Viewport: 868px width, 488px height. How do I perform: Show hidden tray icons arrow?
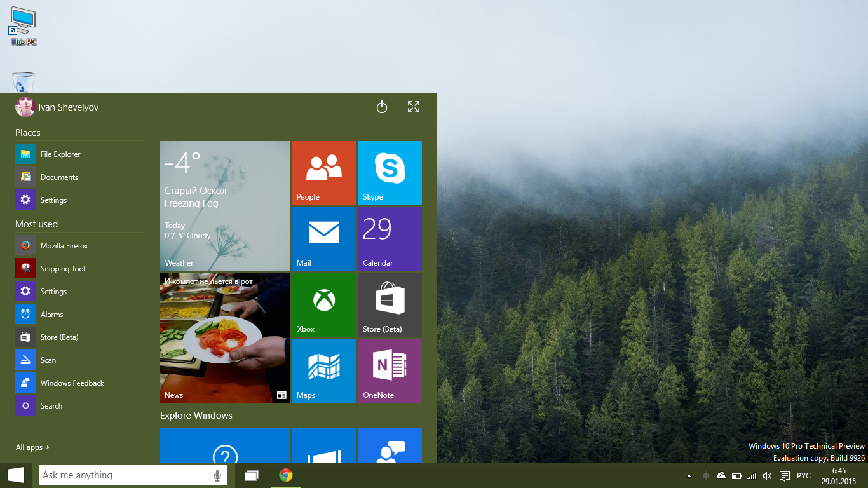[689, 476]
